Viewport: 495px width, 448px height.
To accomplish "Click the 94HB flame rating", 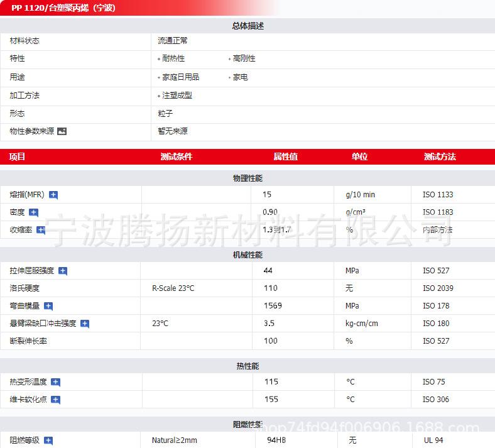I will pos(276,440).
